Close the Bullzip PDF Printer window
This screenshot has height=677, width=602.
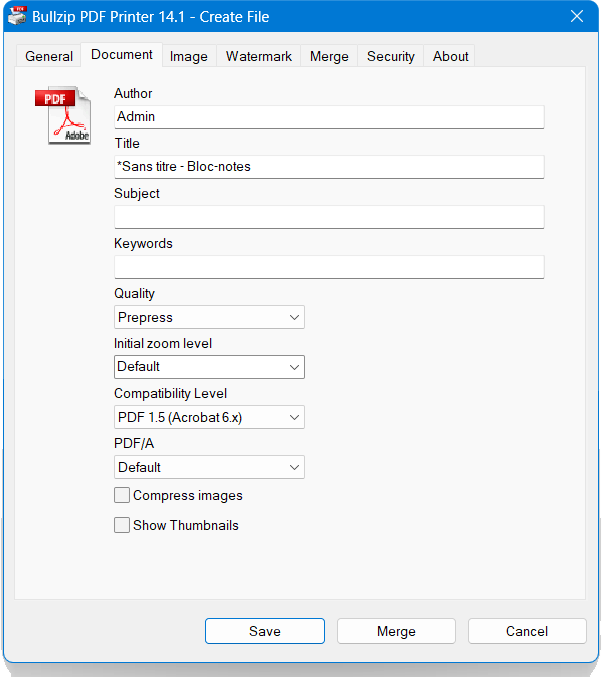577,16
